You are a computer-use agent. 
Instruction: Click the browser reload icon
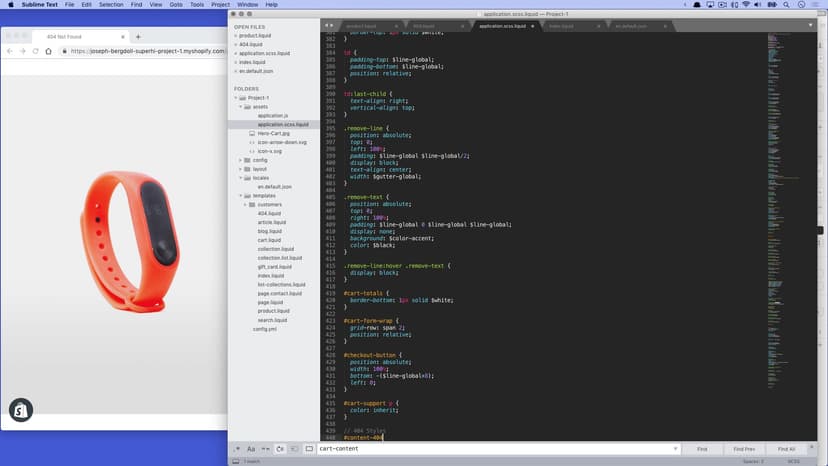click(35, 51)
